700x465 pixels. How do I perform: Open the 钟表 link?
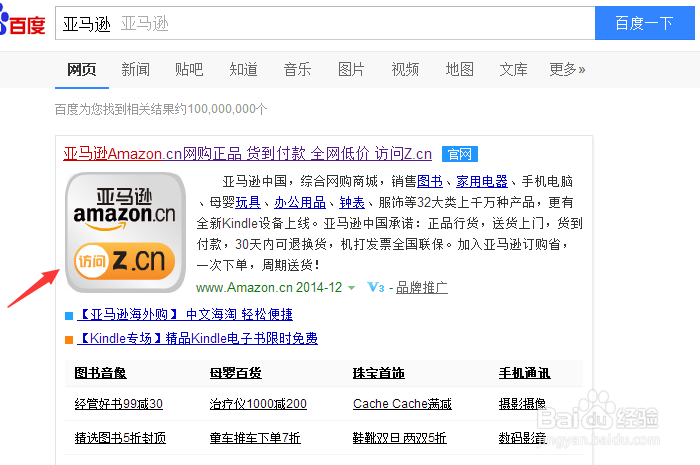point(352,203)
